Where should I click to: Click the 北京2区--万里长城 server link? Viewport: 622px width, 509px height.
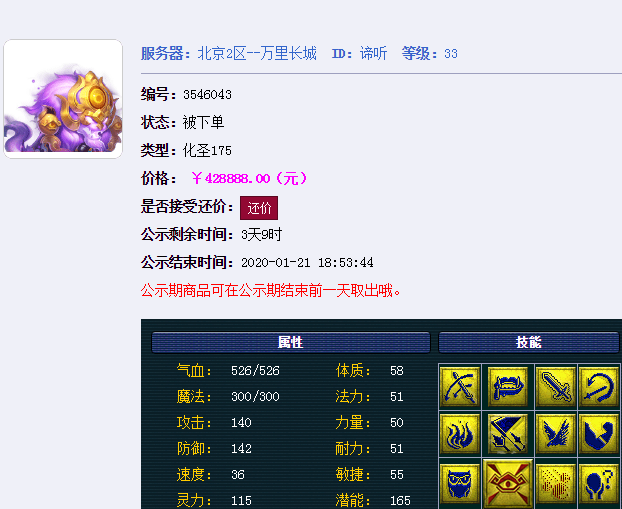coord(257,54)
